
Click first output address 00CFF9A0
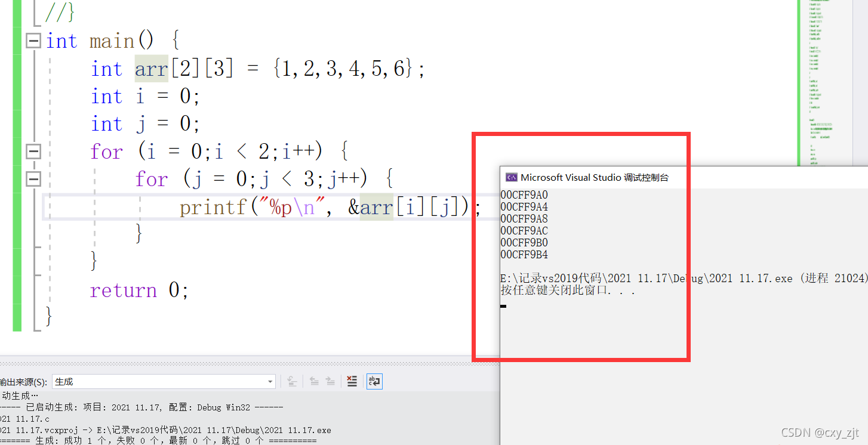coord(524,195)
